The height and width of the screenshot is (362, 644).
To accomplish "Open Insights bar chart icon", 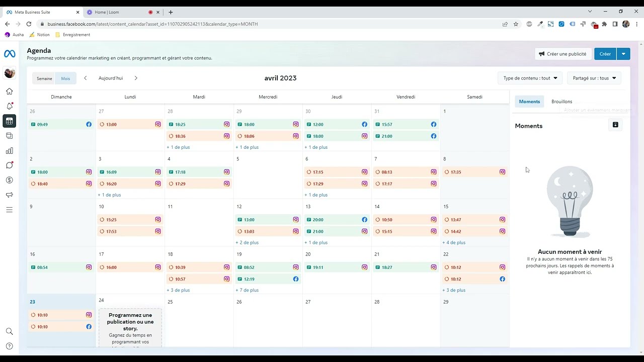I will pyautogui.click(x=9, y=151).
